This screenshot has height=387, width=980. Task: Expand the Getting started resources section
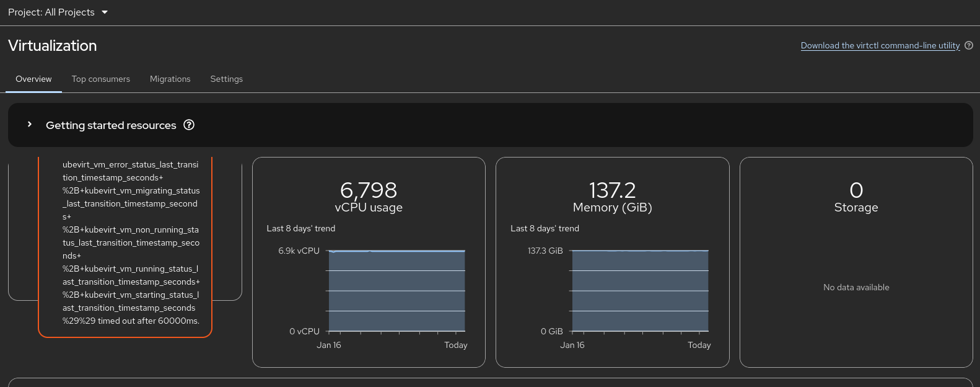(x=29, y=125)
